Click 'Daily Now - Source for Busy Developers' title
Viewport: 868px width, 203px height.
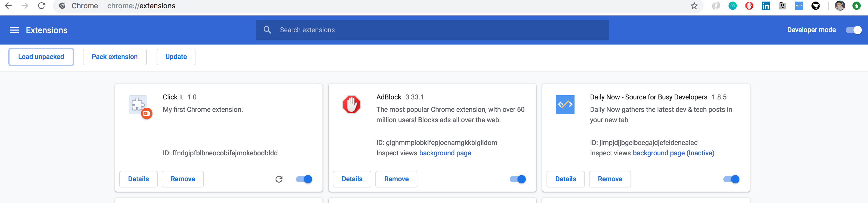click(x=649, y=97)
